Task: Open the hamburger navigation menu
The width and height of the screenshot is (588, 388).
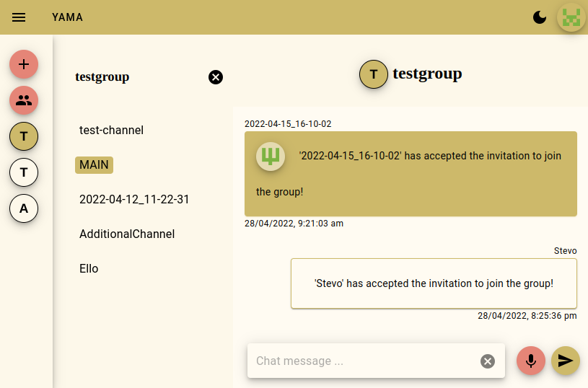Action: [x=19, y=17]
